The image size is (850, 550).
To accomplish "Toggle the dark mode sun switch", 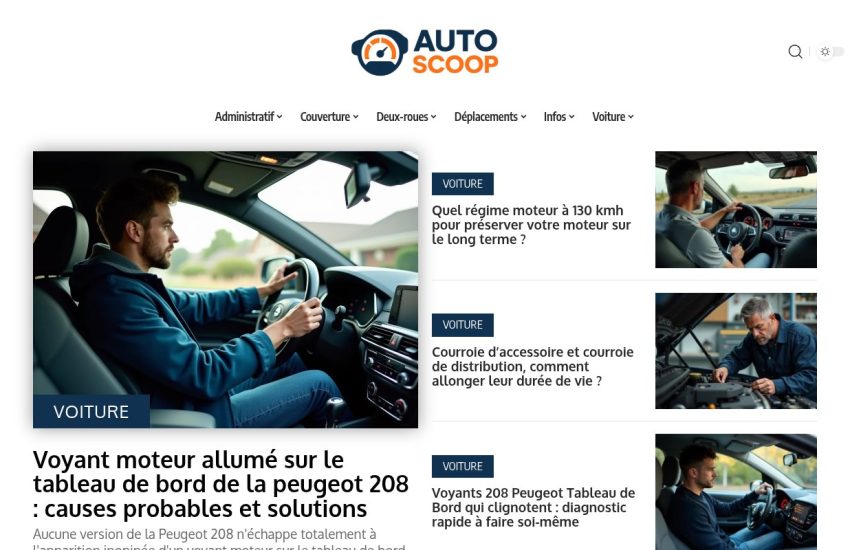I will tap(830, 51).
